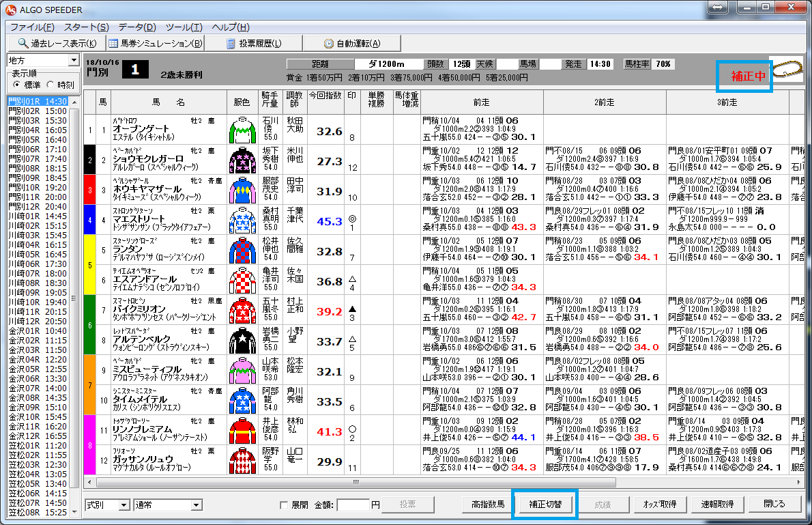812x525 pixels.
Task: Click the double-arrow resize icon in title bar
Action: [x=719, y=8]
